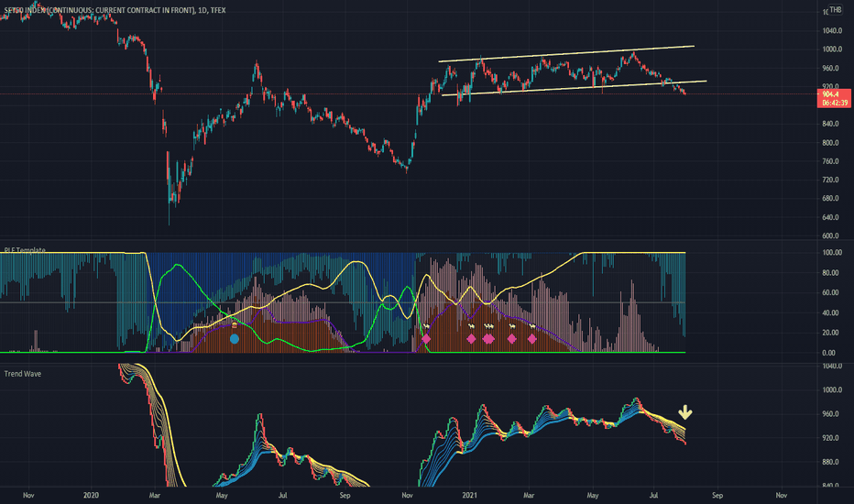Screen dimensions: 854x504
Task: Select the PLF Template indicator label
Action: pyautogui.click(x=25, y=250)
